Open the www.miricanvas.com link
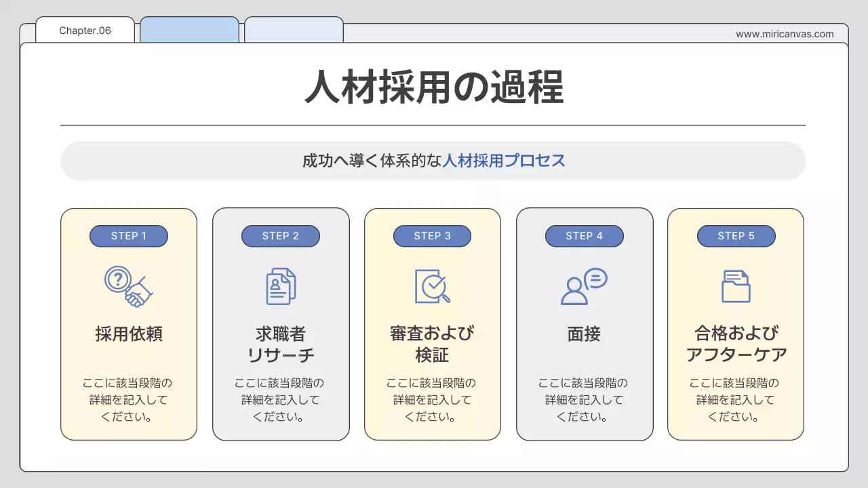 [784, 34]
